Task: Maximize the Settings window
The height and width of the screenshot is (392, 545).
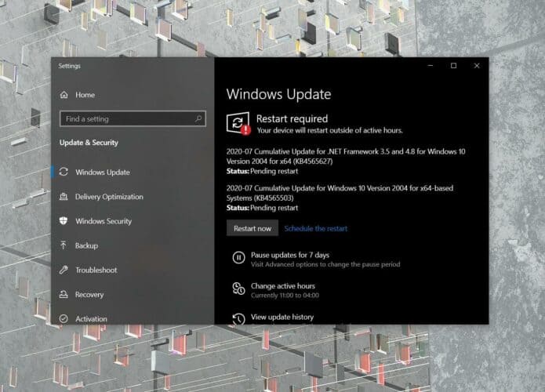Action: pyautogui.click(x=453, y=65)
